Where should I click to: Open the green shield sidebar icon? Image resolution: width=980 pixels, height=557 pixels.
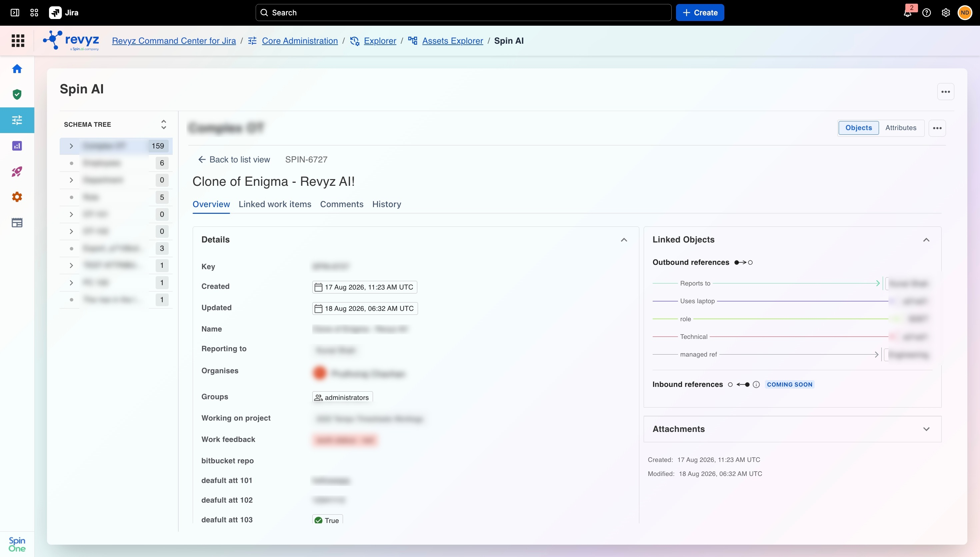[x=17, y=94]
